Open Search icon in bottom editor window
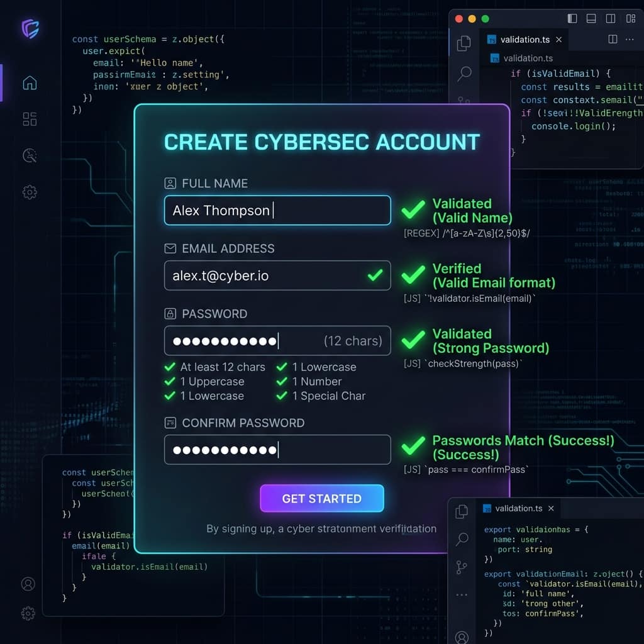Viewport: 644px width, 644px height. click(462, 539)
